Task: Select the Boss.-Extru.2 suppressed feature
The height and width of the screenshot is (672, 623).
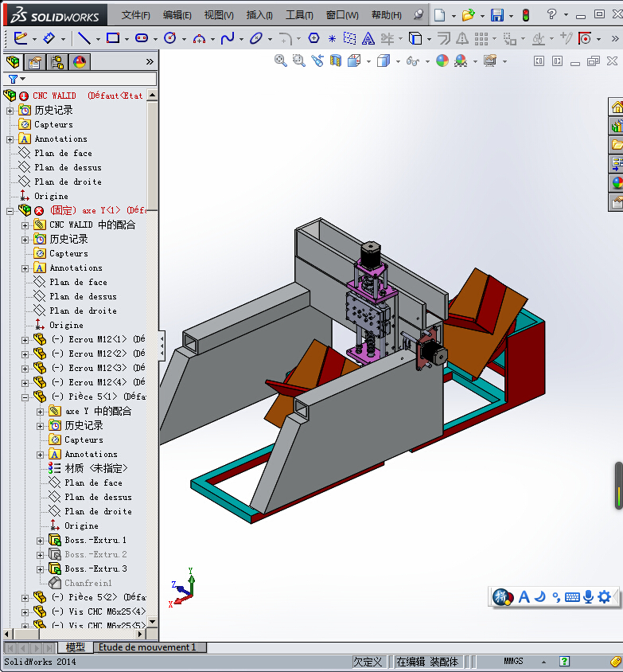Action: coord(95,554)
